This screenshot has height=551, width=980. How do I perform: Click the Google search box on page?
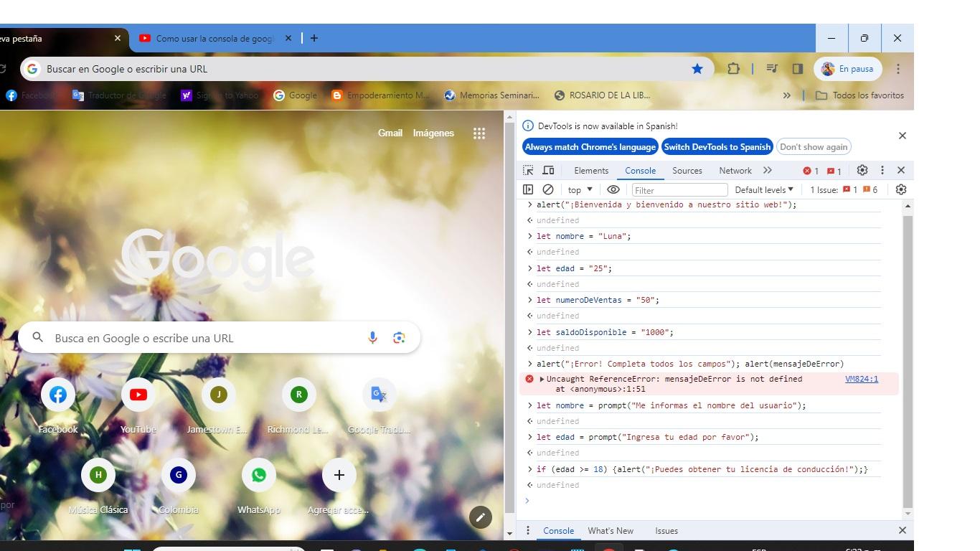point(219,338)
